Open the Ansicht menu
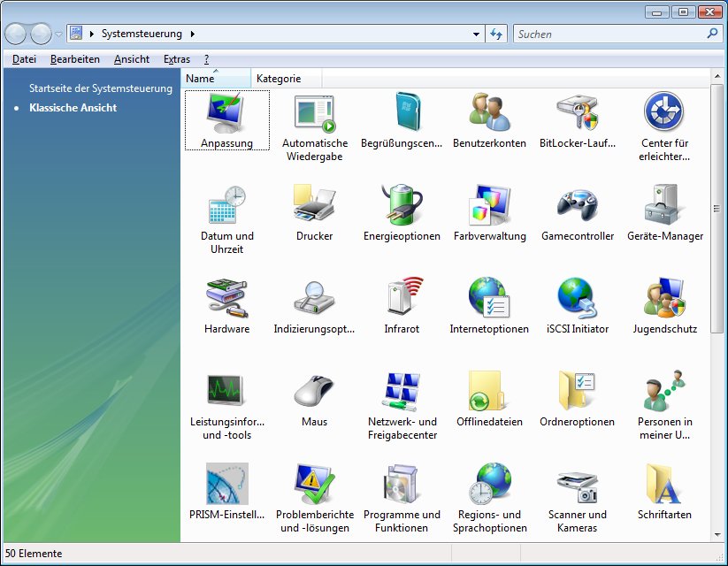 click(131, 59)
